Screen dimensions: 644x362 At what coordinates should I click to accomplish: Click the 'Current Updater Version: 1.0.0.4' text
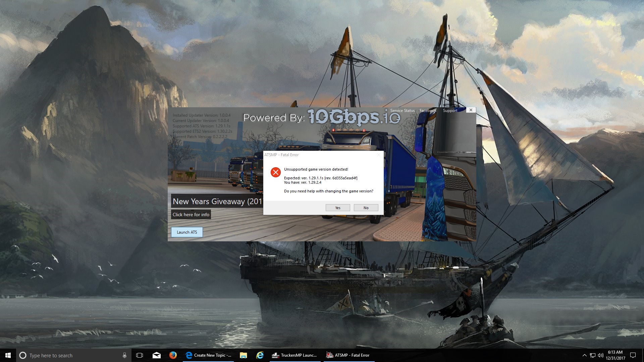point(201,121)
